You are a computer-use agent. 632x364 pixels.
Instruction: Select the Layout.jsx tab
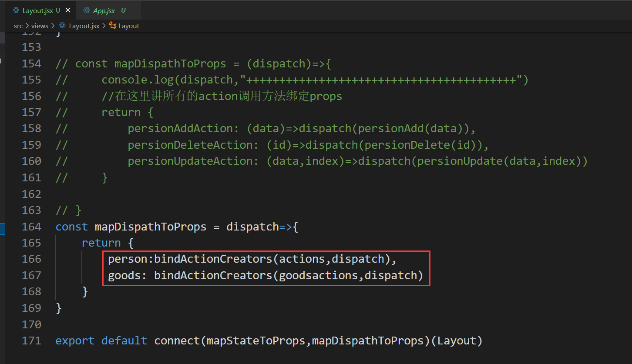tap(37, 10)
